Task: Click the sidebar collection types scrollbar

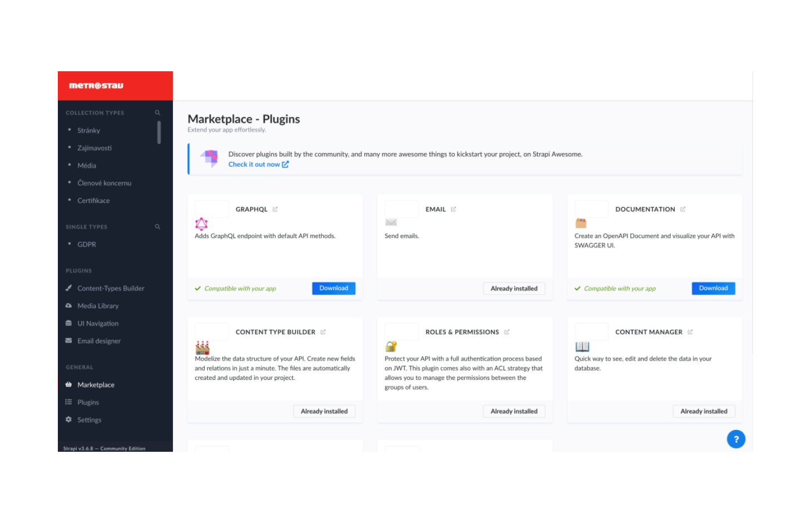Action: pyautogui.click(x=159, y=133)
